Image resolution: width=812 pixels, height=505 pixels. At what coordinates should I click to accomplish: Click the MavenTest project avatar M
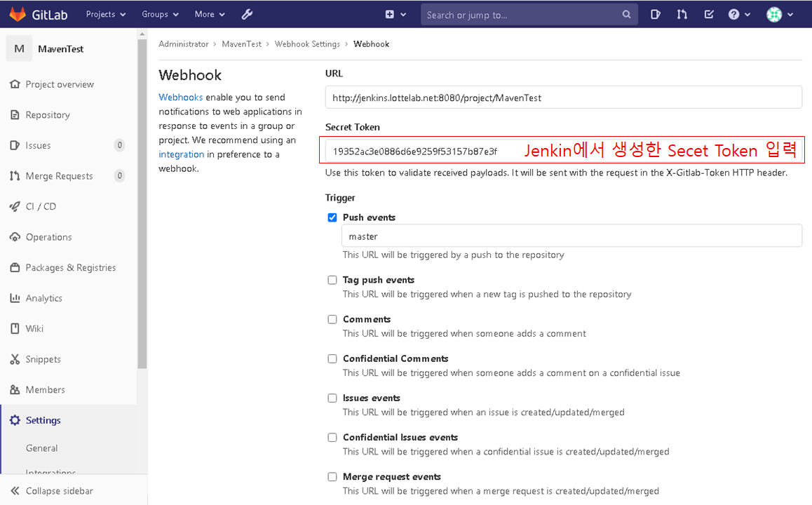19,48
